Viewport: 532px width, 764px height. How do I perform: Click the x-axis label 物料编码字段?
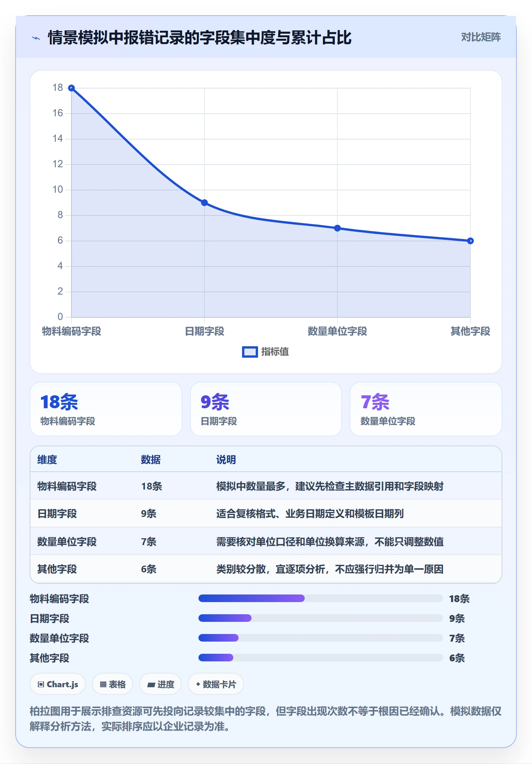tap(71, 331)
